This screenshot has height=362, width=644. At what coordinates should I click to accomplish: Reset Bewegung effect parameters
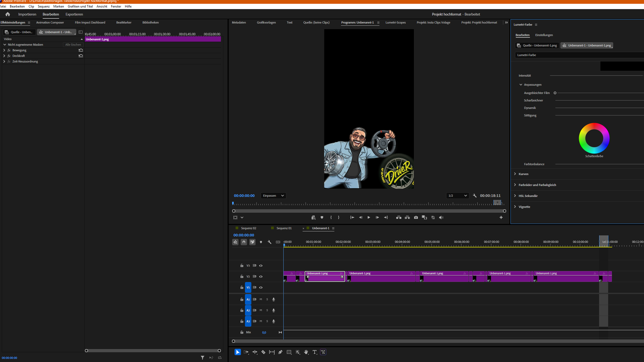pyautogui.click(x=81, y=50)
